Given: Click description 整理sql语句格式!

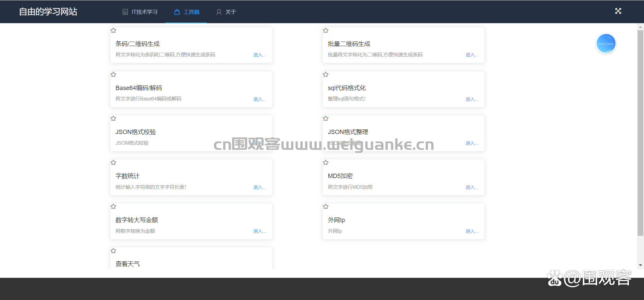Looking at the screenshot, I should coord(347,99).
